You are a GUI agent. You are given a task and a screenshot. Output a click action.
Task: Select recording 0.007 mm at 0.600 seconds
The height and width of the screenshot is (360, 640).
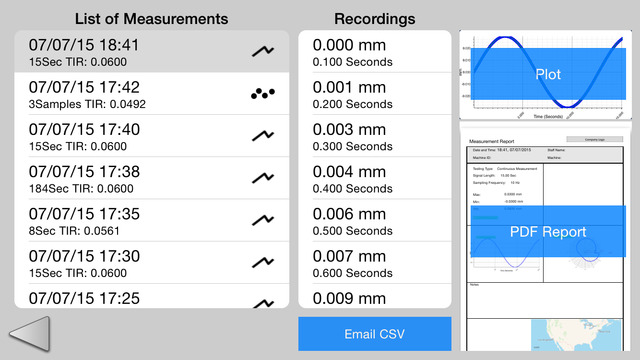(x=375, y=263)
